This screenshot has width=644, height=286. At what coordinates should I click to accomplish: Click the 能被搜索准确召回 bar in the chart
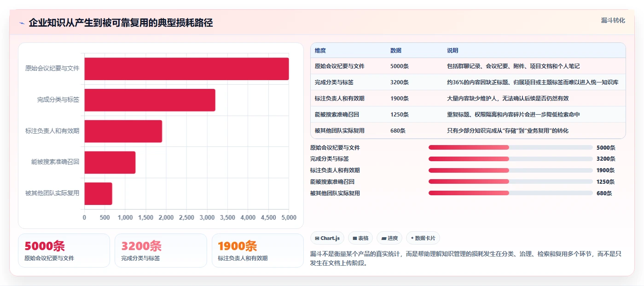coord(110,162)
